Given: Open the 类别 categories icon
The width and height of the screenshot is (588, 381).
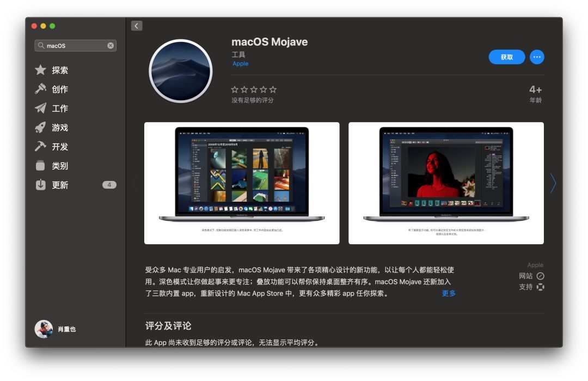Looking at the screenshot, I should pyautogui.click(x=40, y=166).
